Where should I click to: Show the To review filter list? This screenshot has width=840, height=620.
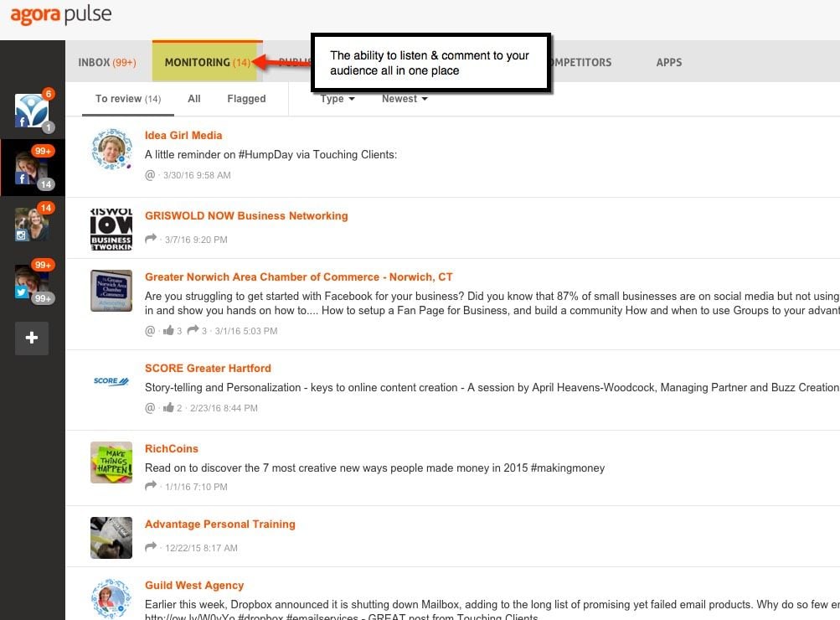pos(127,99)
